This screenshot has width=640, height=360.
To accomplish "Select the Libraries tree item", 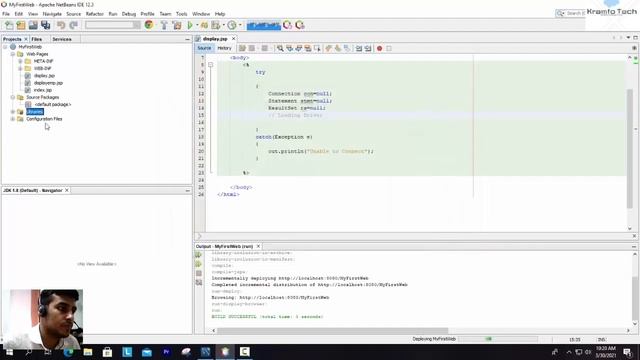I will (35, 111).
